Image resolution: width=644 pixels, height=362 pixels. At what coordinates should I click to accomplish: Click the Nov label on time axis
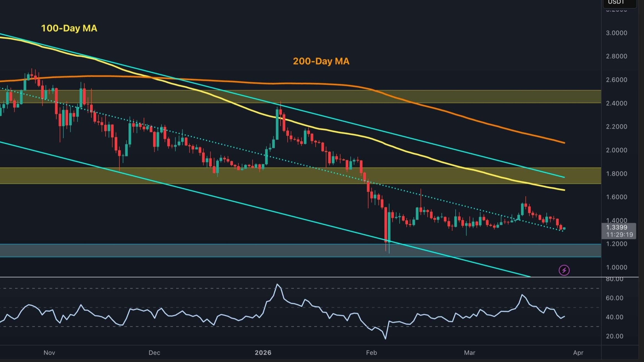tap(49, 353)
